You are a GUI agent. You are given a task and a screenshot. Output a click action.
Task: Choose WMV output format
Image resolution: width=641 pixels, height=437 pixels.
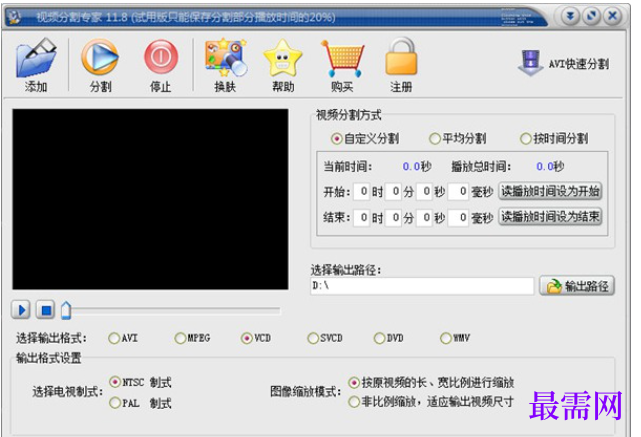[455, 338]
